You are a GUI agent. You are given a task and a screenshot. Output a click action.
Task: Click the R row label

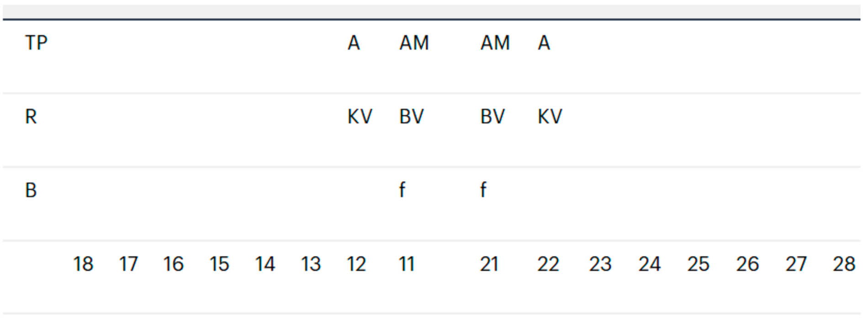tap(31, 116)
